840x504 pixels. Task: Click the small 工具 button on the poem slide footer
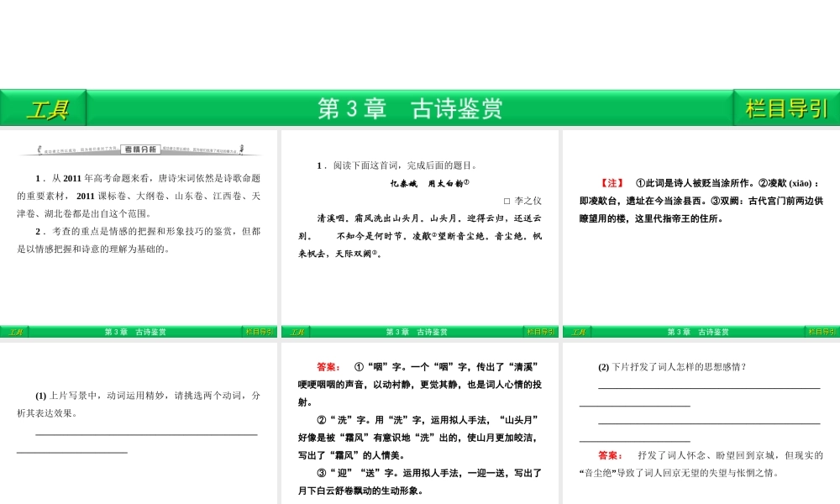click(297, 332)
